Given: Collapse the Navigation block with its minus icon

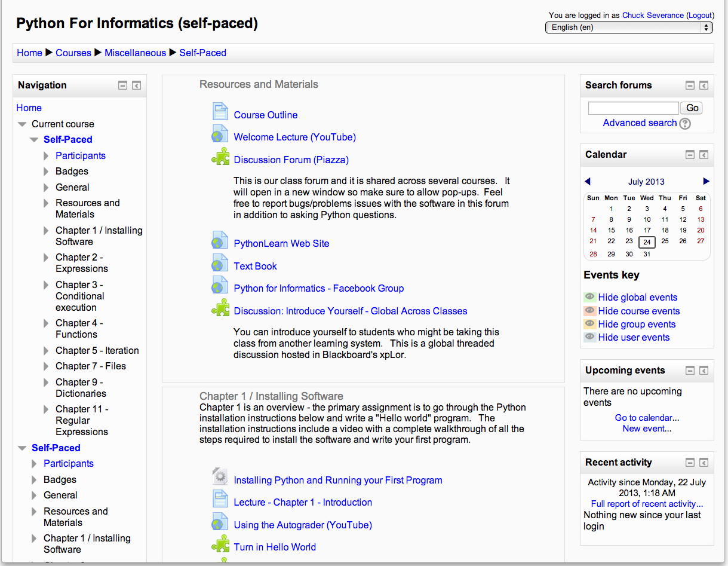Looking at the screenshot, I should (x=122, y=85).
